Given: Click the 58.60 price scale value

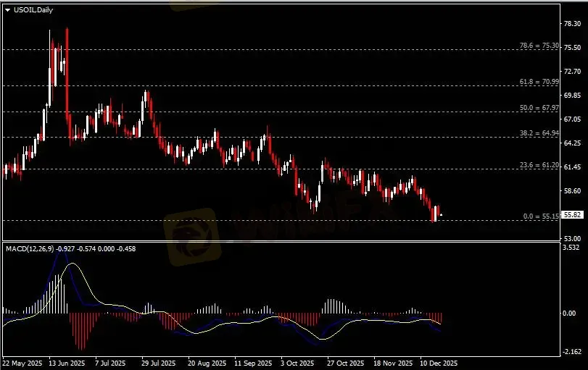Looking at the screenshot, I should [x=572, y=191].
